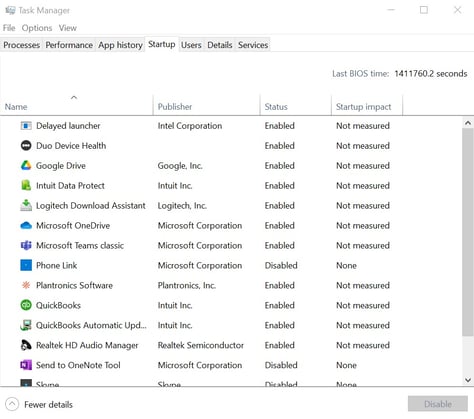Click the Google Drive icon
The height and width of the screenshot is (419, 474).
click(x=26, y=166)
